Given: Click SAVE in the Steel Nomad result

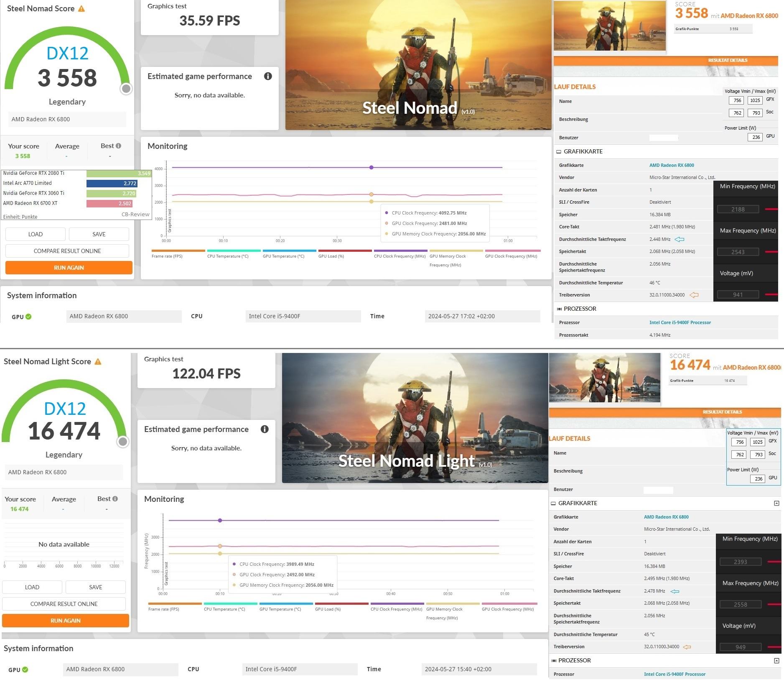Looking at the screenshot, I should pyautogui.click(x=99, y=234).
